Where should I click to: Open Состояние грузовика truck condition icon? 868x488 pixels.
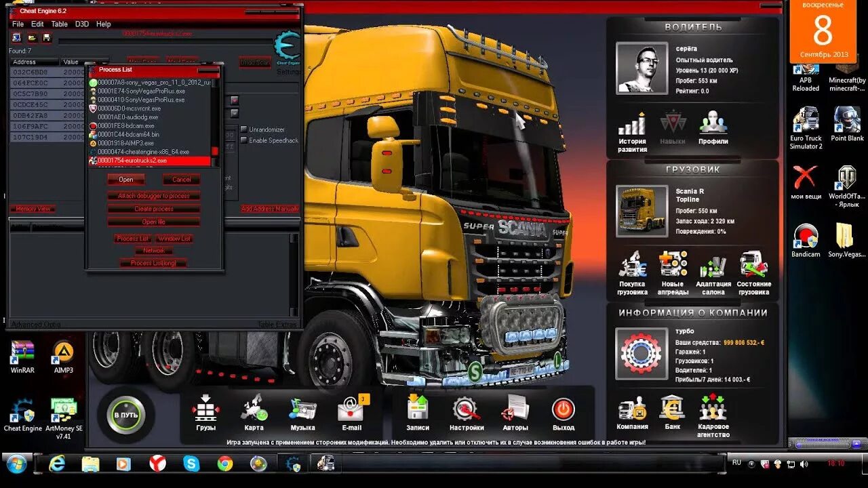[753, 264]
